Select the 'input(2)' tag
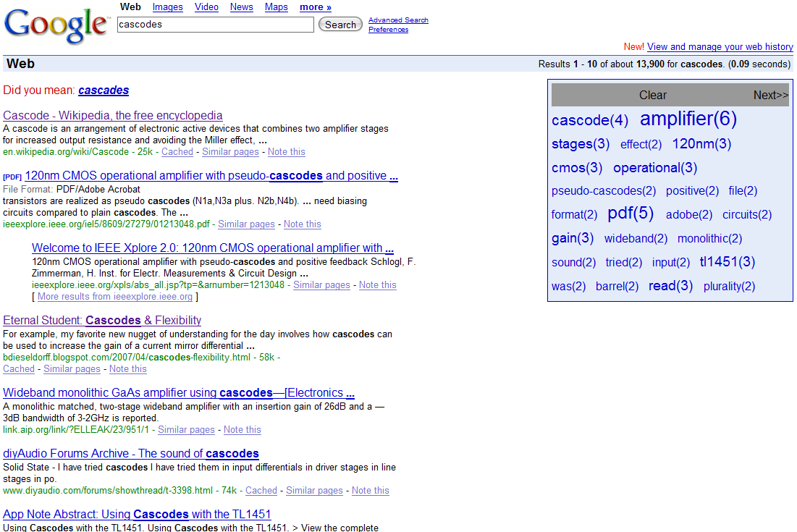The height and width of the screenshot is (532, 797). click(671, 263)
